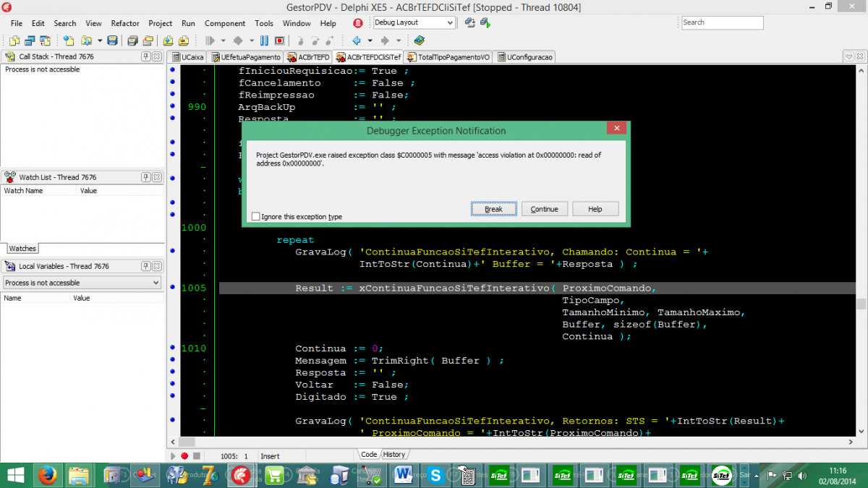Pin the Watch List panel

tap(145, 177)
